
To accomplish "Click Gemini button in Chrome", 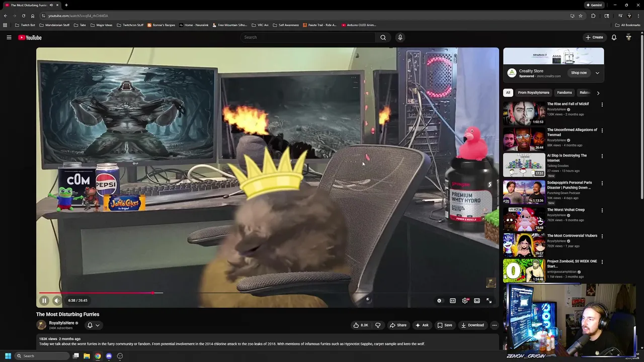I will point(594,5).
